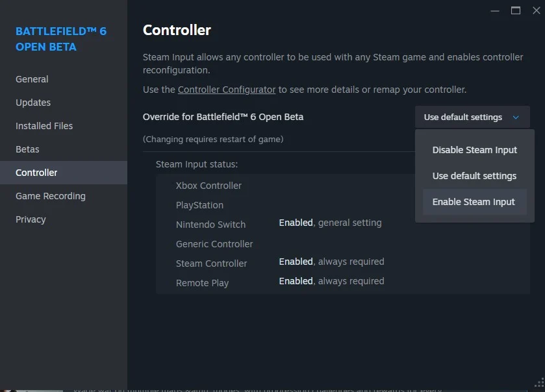This screenshot has height=392, width=545.
Task: Select Enable Steam Input from the dropdown
Action: pyautogui.click(x=474, y=202)
